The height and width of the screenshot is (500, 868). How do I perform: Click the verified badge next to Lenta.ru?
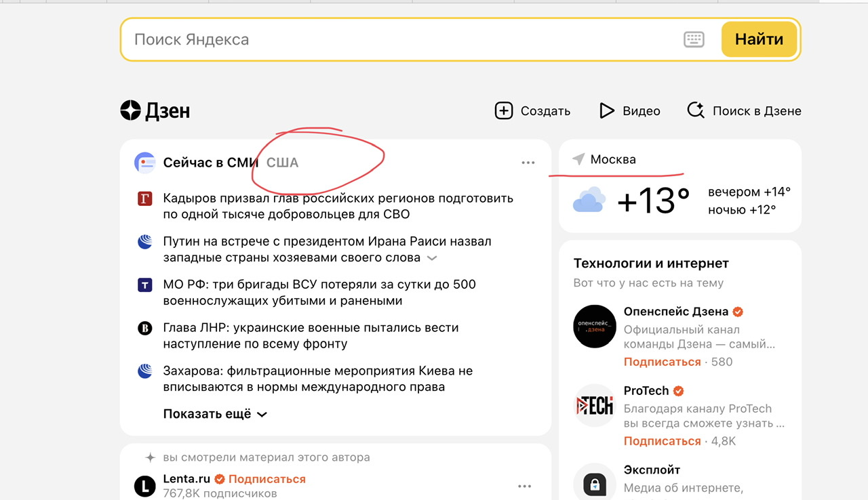[x=220, y=479]
